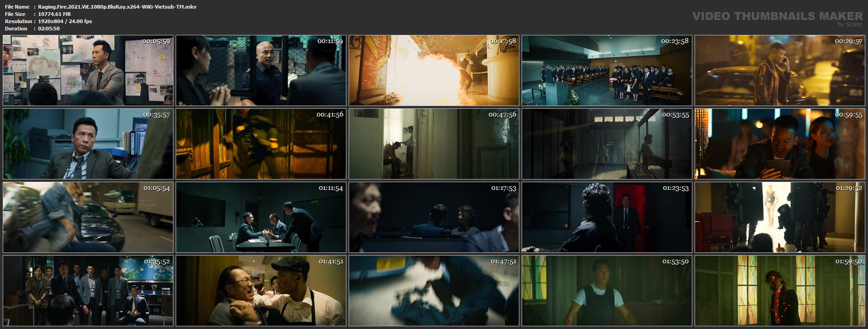Open the car chase thumbnail at 01:05:54
868x329 pixels.
(88, 217)
